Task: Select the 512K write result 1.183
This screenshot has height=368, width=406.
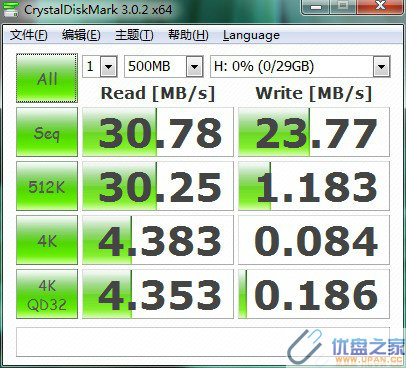Action: pos(314,186)
